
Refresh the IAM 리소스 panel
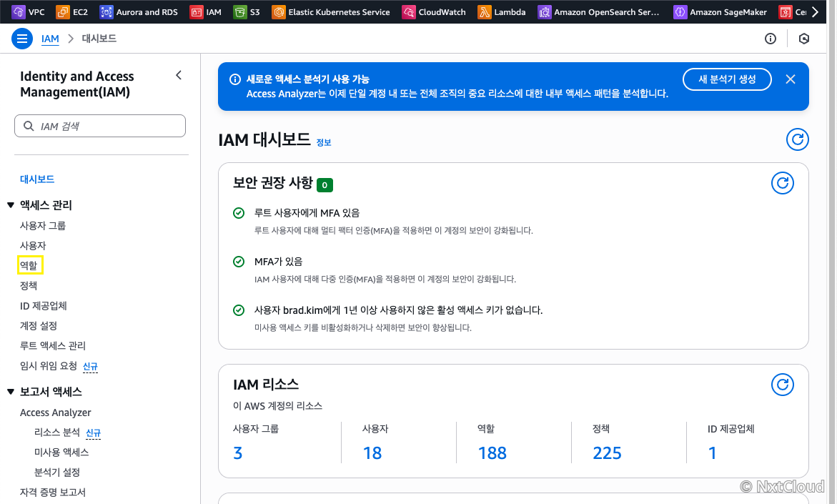click(x=783, y=385)
